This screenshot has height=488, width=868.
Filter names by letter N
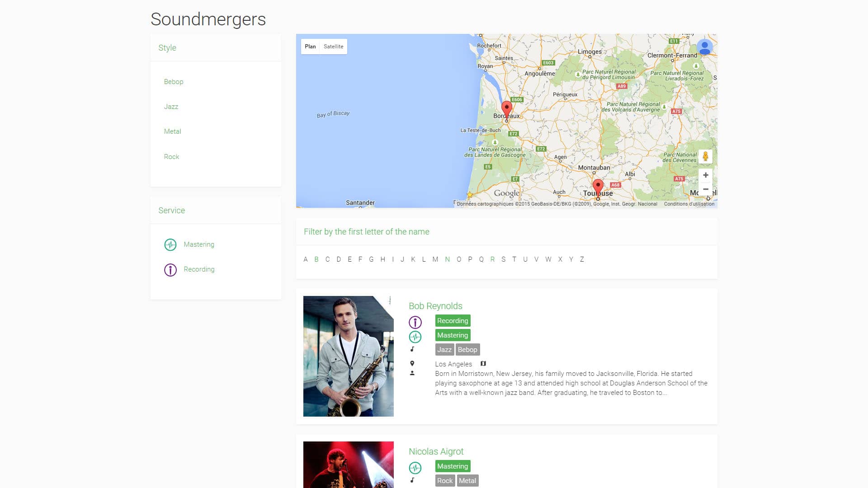click(447, 259)
